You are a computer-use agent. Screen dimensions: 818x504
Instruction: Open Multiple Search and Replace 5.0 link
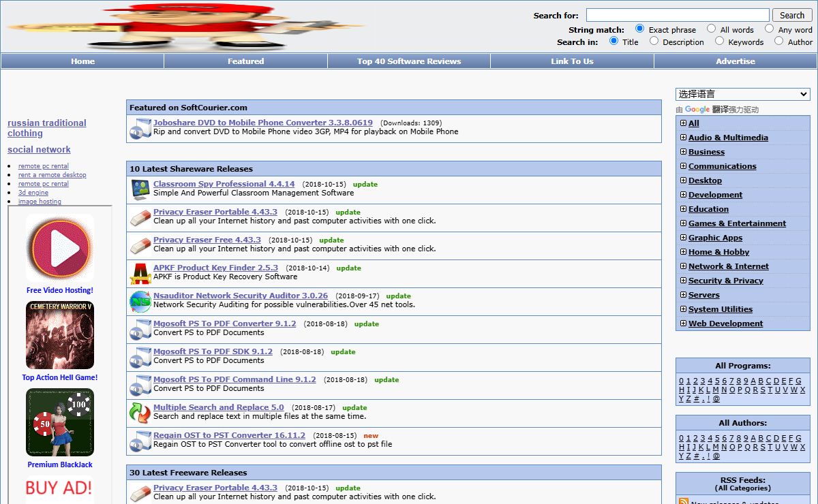(219, 407)
